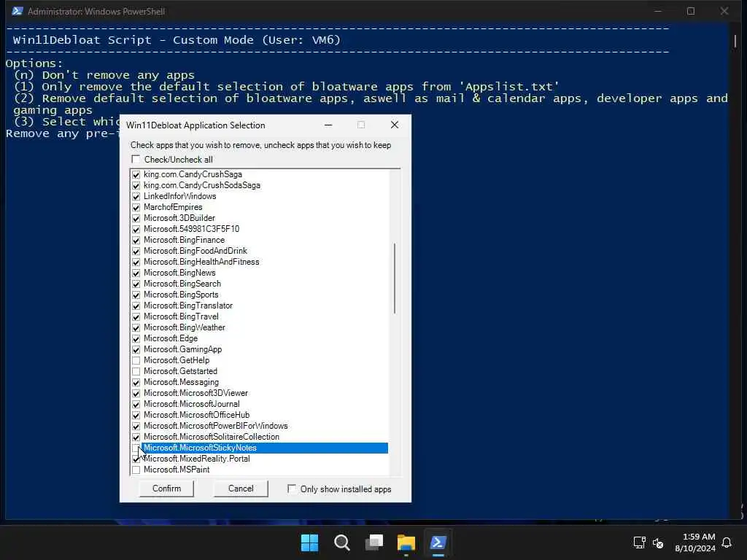The height and width of the screenshot is (560, 747).
Task: Click the app list vertical scrollbar thumb
Action: coord(395,279)
